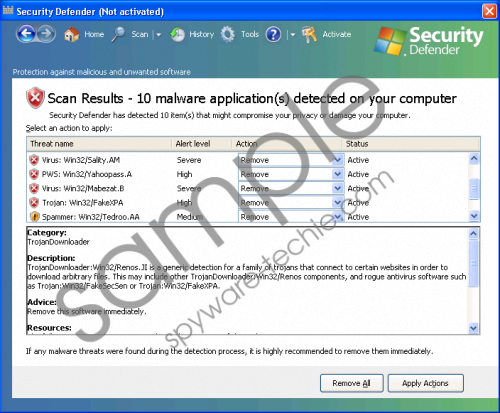Image resolution: width=500 pixels, height=413 pixels.
Task: Click 'Severe' alert level for Sality.AM
Action: 189,160
